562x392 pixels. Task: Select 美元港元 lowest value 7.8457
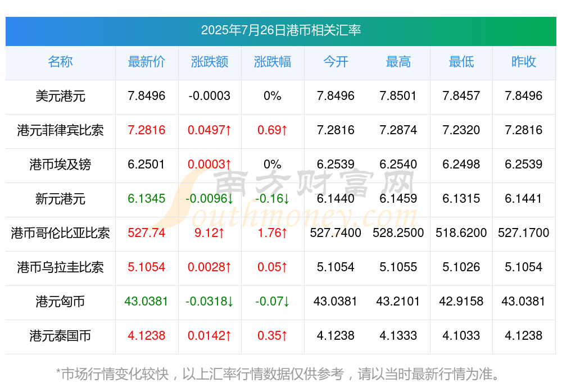pos(461,96)
